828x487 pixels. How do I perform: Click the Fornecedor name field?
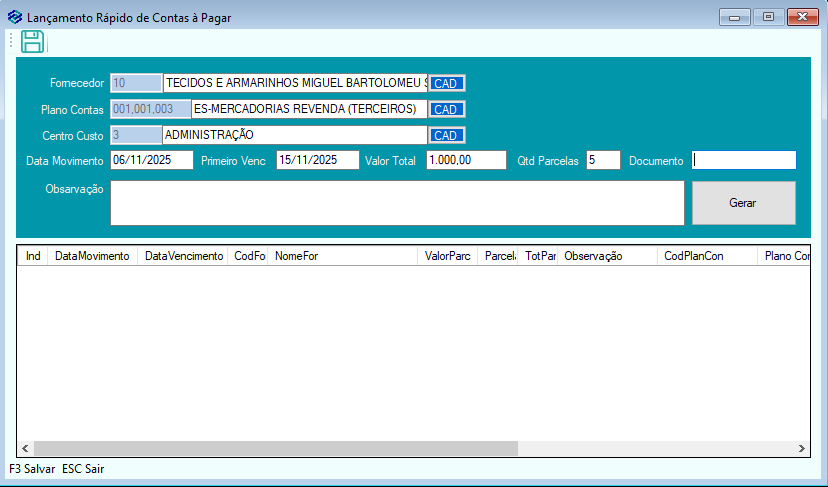click(295, 83)
